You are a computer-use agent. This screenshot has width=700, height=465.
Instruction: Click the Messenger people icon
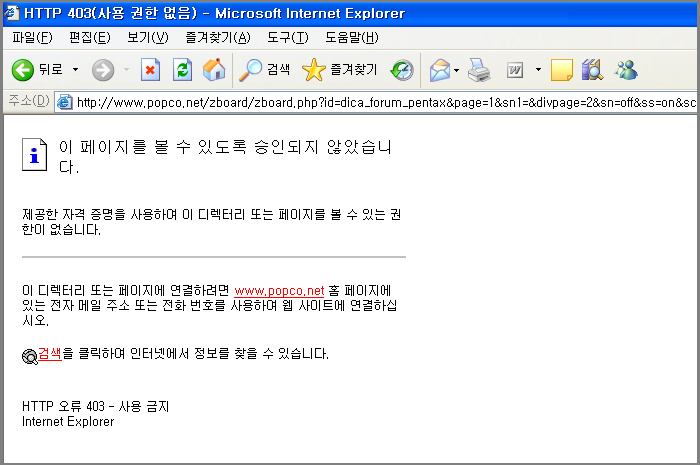click(627, 70)
